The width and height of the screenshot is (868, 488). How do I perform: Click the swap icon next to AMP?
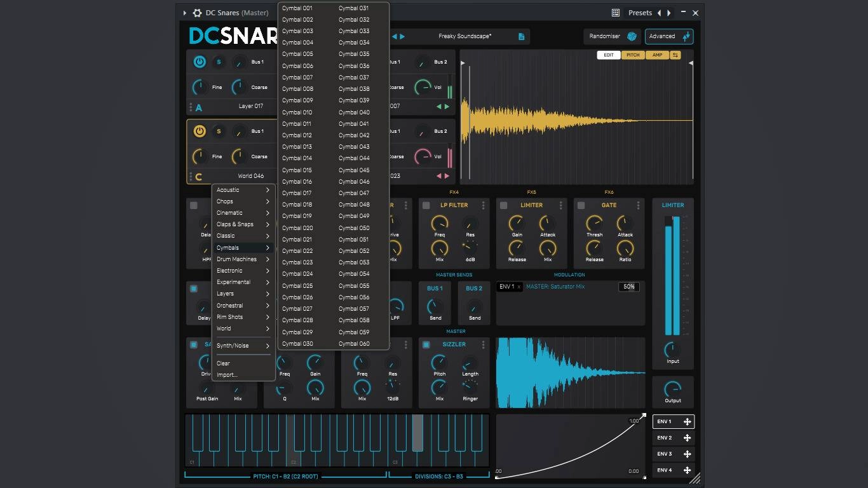tap(675, 55)
